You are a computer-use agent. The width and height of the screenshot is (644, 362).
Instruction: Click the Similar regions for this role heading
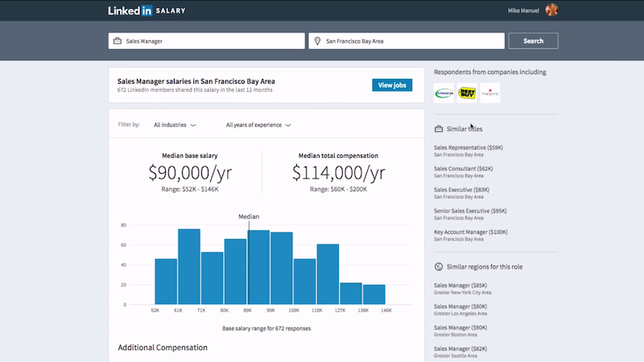(485, 267)
